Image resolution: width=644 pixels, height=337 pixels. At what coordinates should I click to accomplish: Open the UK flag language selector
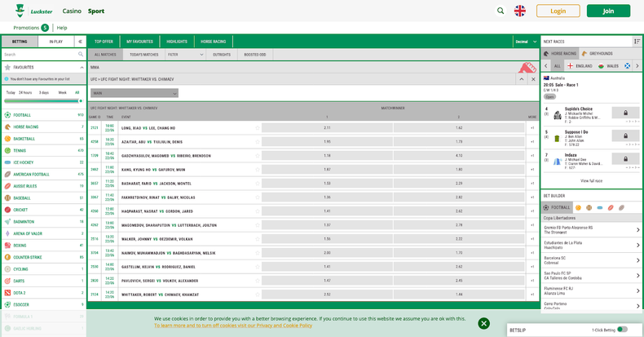tap(520, 11)
